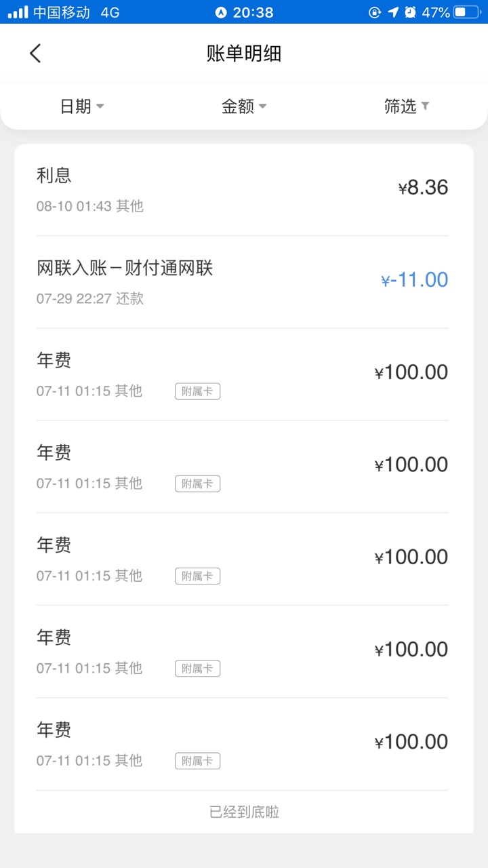Viewport: 488px width, 868px height.
Task: Tap the 账单明细 page title
Action: (244, 54)
